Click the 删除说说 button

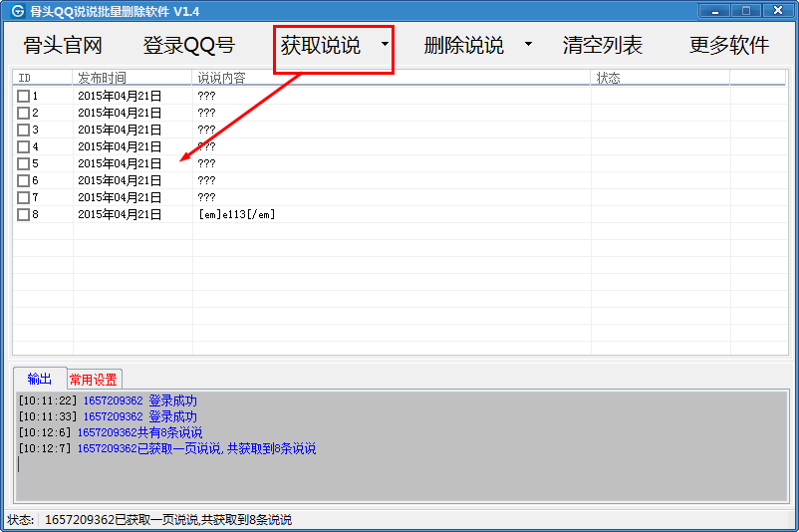tap(463, 46)
